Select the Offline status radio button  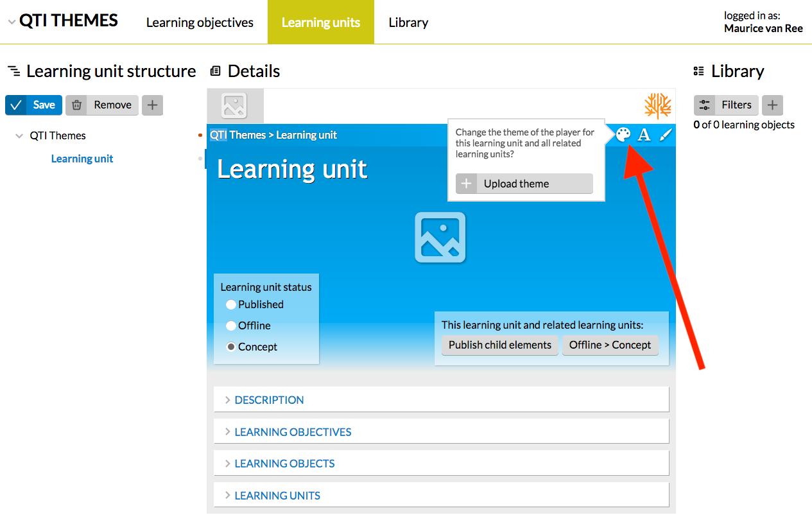[231, 326]
